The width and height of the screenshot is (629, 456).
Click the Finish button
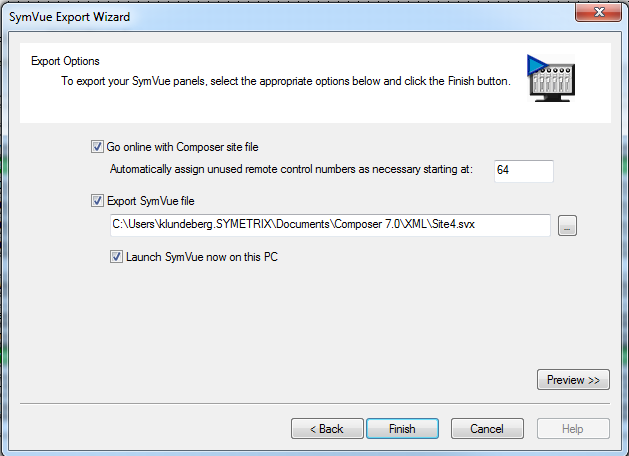click(x=402, y=429)
